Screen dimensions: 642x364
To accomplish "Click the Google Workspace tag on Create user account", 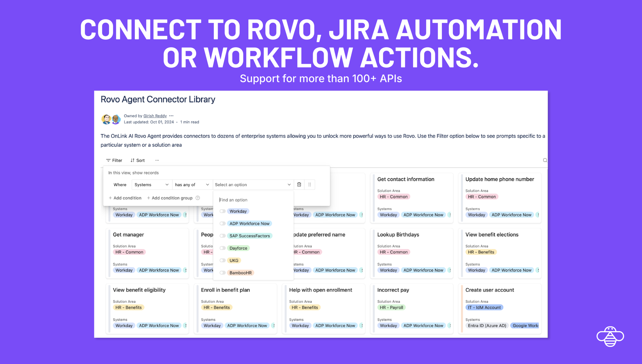I will pos(525,326).
